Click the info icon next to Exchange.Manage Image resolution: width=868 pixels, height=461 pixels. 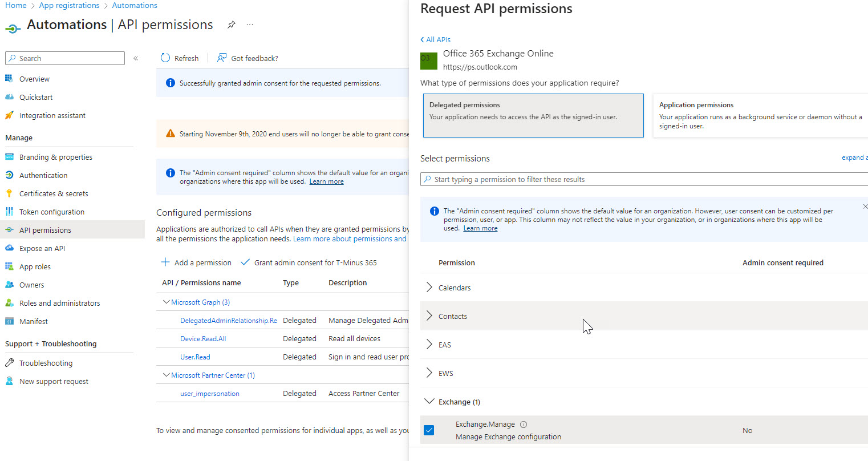tap(524, 424)
